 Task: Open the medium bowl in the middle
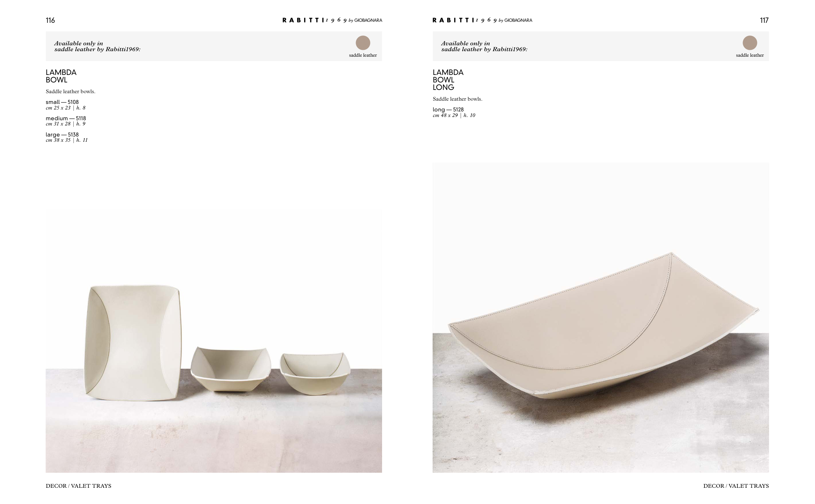[x=230, y=369]
